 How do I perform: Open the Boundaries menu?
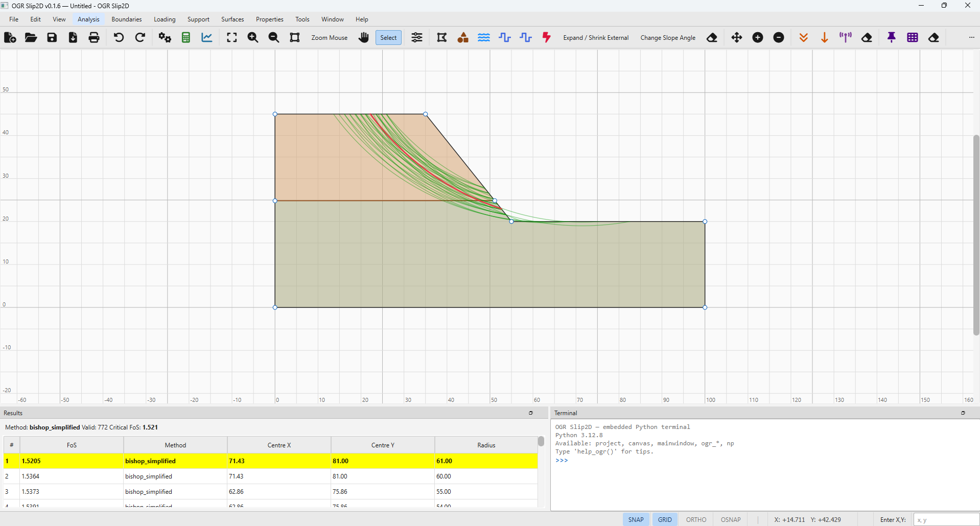point(126,19)
